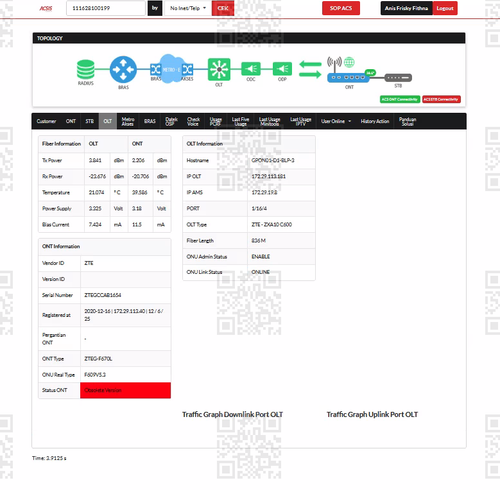Click the ODC splitter icon
This screenshot has height=490, width=500.
pyautogui.click(x=251, y=69)
